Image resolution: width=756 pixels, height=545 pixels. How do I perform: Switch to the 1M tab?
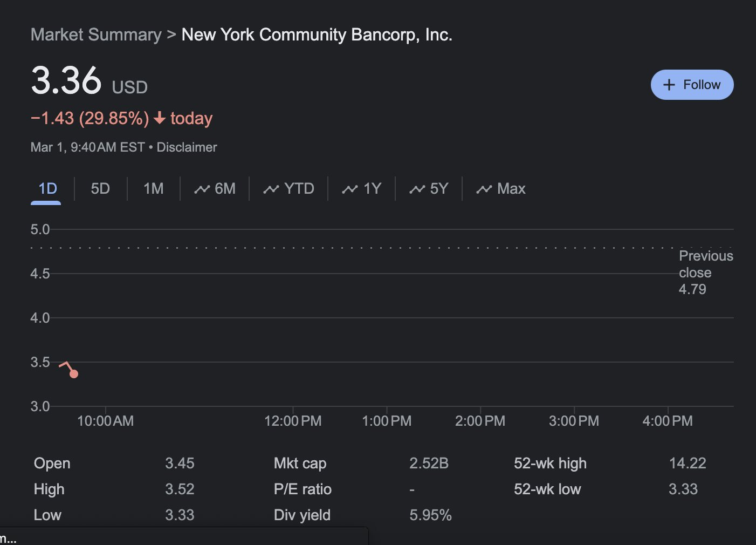153,188
